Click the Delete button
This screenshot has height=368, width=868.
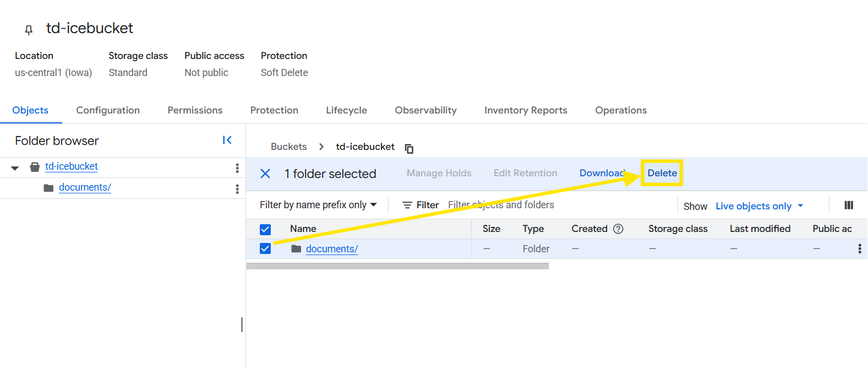[x=662, y=173]
